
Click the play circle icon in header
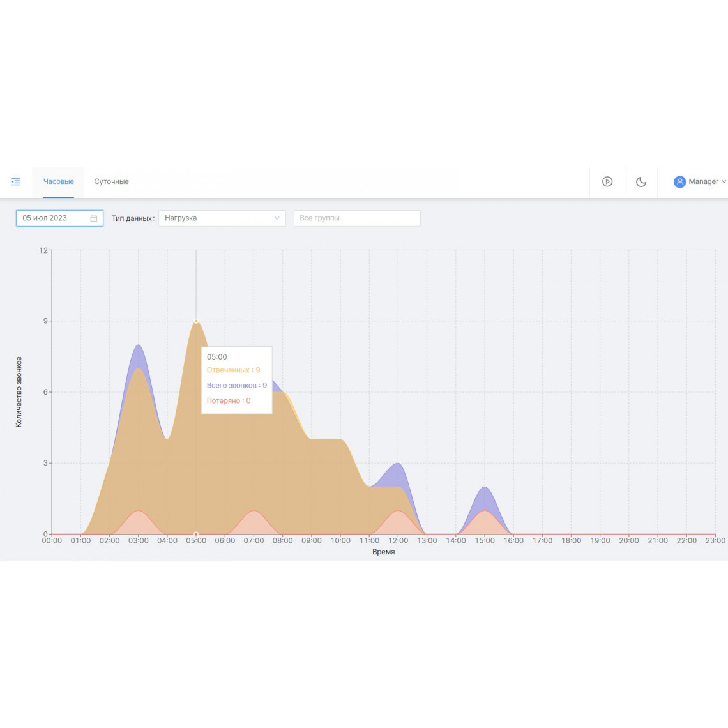pyautogui.click(x=607, y=181)
